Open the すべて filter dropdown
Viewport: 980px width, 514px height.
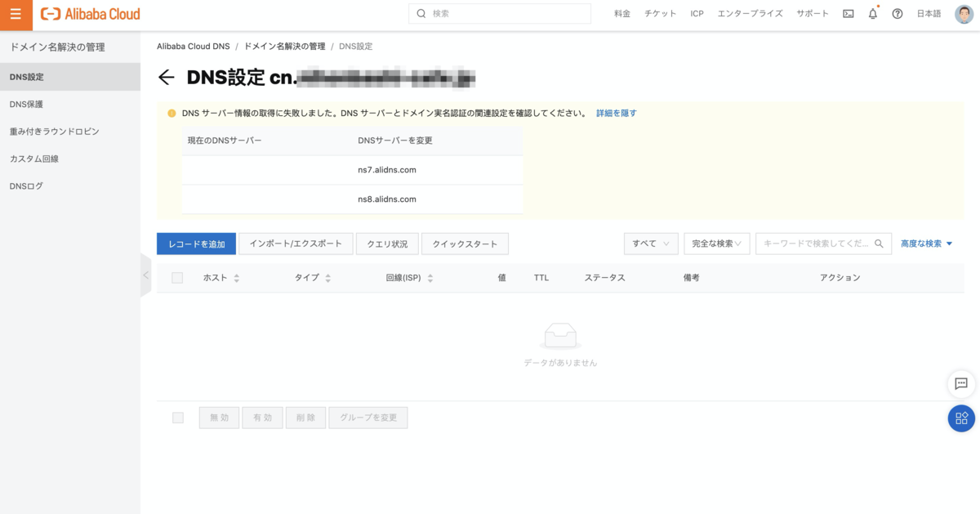[x=650, y=244]
